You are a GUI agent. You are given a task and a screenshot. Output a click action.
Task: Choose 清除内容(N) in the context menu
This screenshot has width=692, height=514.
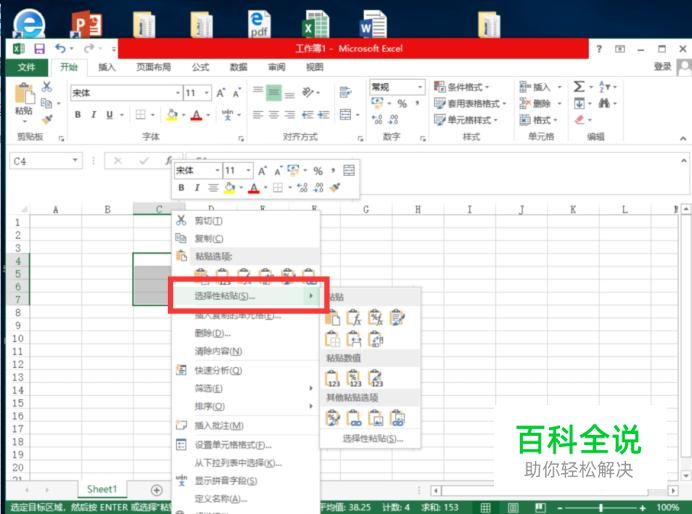(x=246, y=351)
